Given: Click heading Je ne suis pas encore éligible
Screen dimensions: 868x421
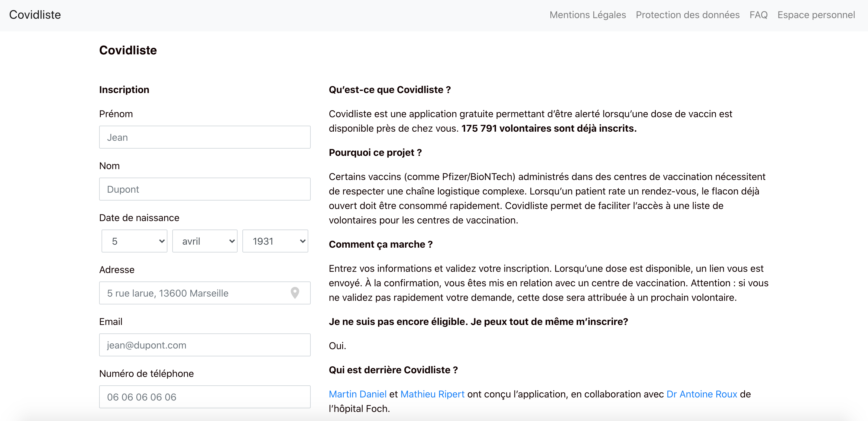Looking at the screenshot, I should 478,322.
